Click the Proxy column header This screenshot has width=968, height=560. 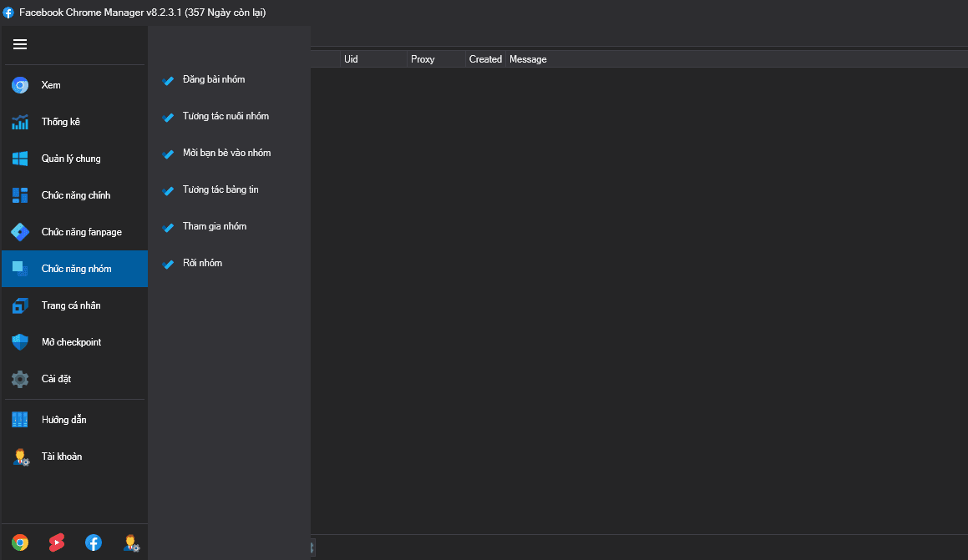click(436, 59)
